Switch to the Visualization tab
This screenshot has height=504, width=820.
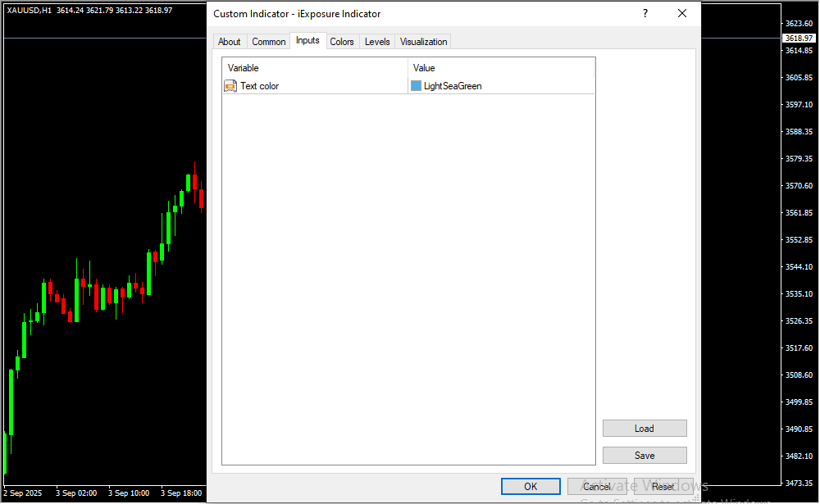coord(424,42)
